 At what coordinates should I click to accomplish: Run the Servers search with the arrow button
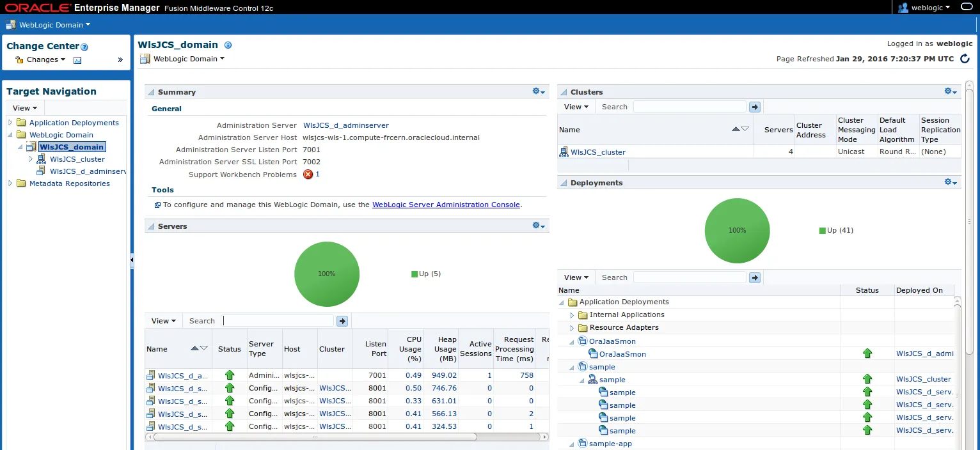pyautogui.click(x=342, y=321)
